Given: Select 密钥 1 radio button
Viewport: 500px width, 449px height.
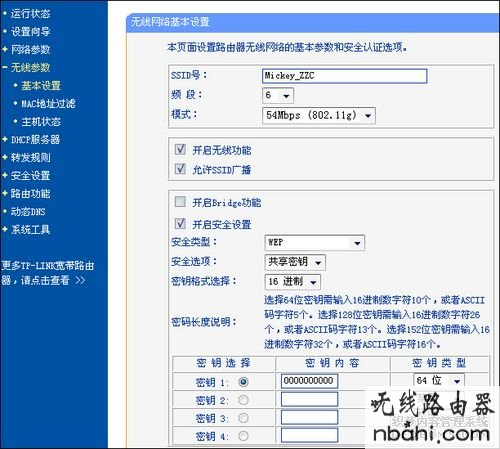Looking at the screenshot, I should click(243, 382).
